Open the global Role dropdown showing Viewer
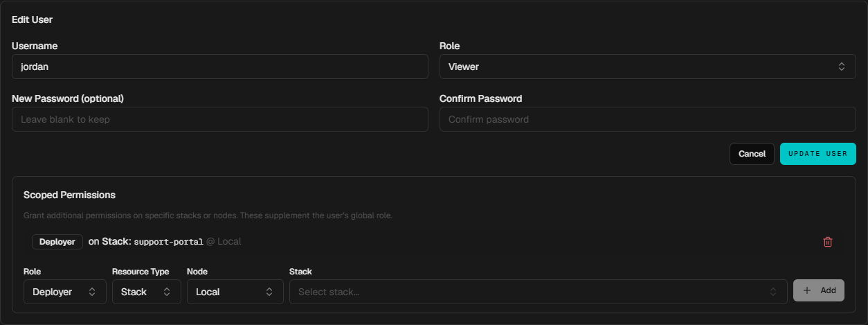Viewport: 868px width, 325px height. coord(648,67)
